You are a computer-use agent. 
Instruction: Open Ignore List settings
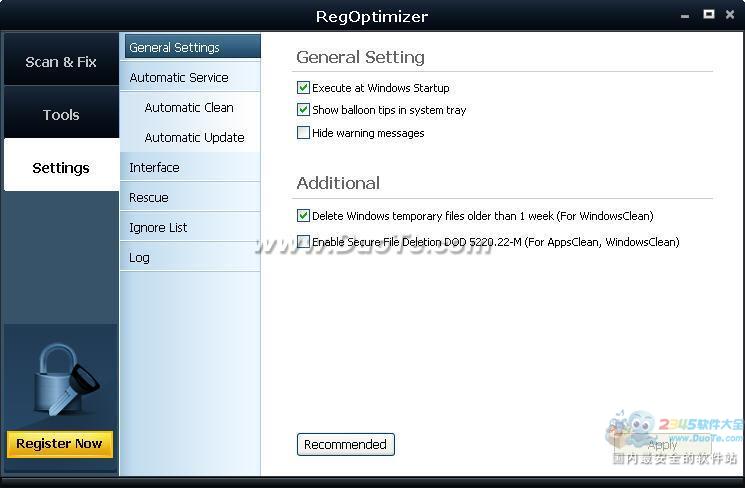(x=190, y=227)
